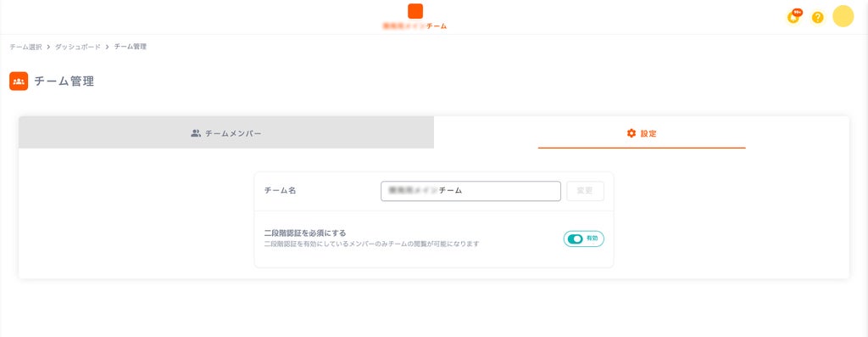Disable the 二段階認証 required toggle
Image resolution: width=868 pixels, height=337 pixels.
pos(583,239)
